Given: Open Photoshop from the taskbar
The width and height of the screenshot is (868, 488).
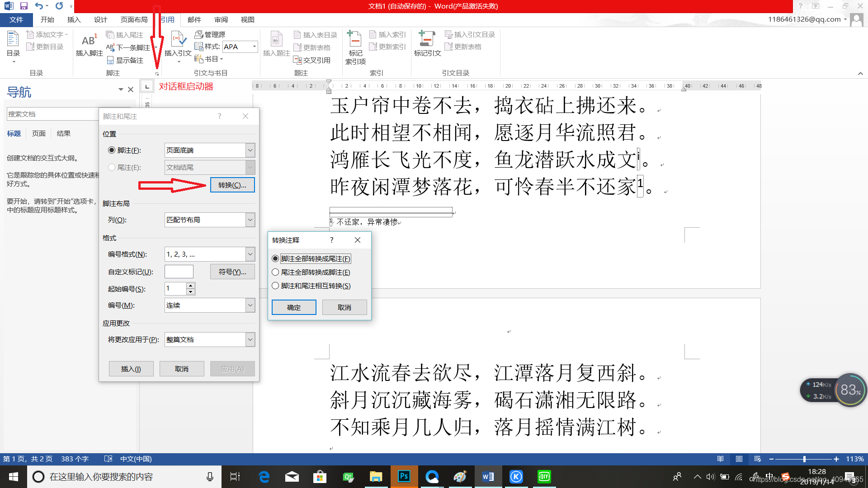Looking at the screenshot, I should click(404, 476).
